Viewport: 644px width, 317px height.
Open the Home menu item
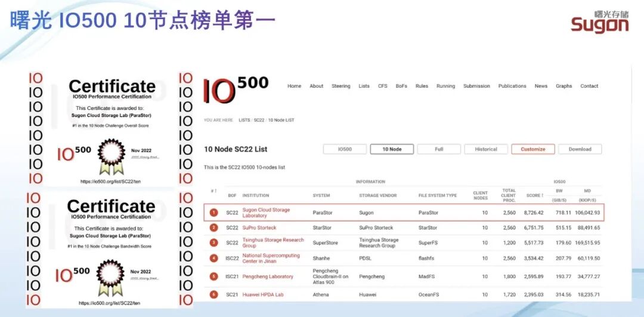coord(294,86)
